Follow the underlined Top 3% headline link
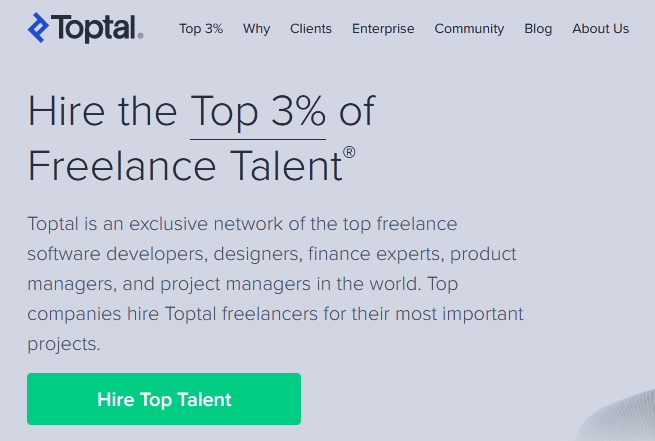Viewport: 655px width, 441px height. (x=258, y=113)
